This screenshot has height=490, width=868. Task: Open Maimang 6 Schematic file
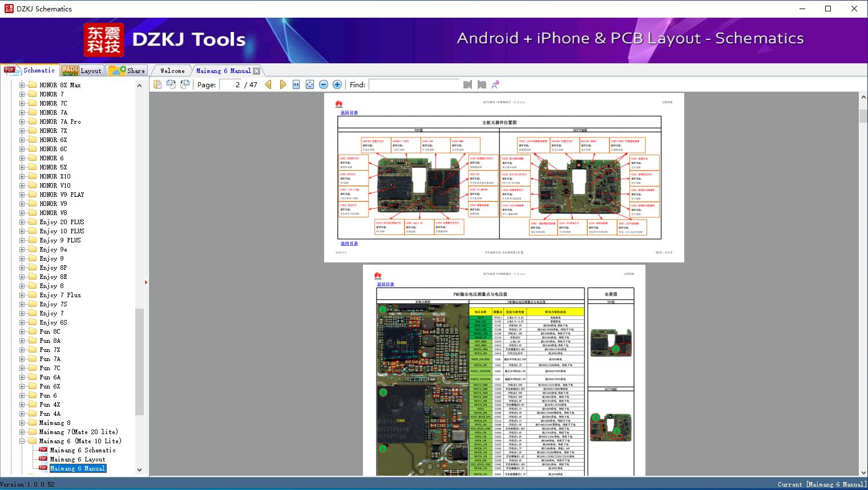pyautogui.click(x=82, y=450)
